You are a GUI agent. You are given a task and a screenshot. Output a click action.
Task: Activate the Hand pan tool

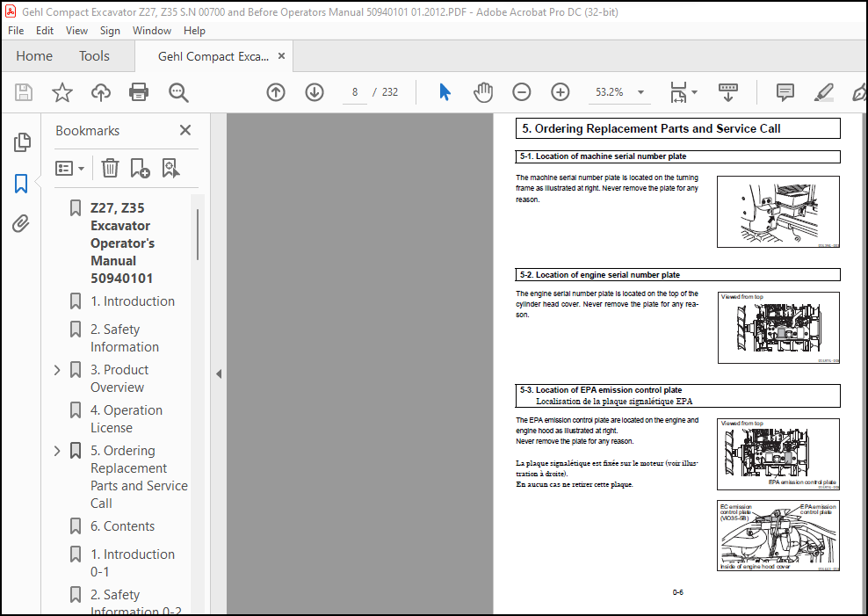click(x=482, y=92)
